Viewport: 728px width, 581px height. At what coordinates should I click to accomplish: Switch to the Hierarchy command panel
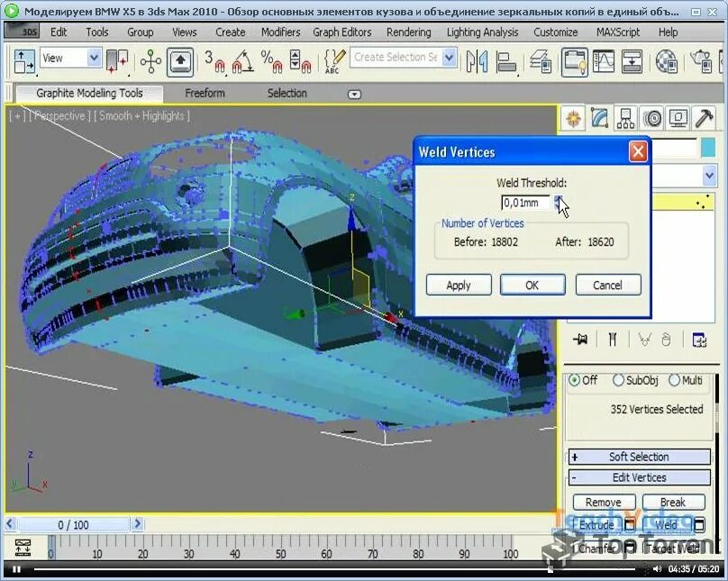tap(625, 119)
